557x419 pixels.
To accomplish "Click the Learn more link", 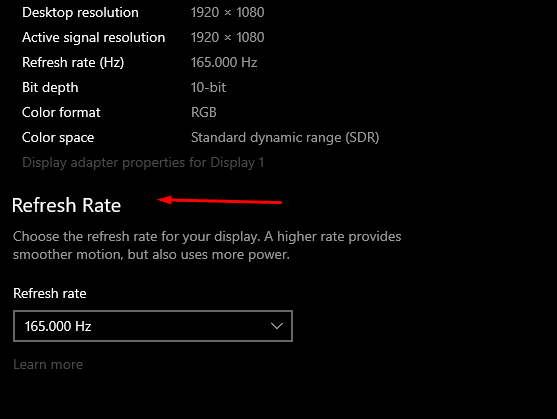I will (48, 365).
